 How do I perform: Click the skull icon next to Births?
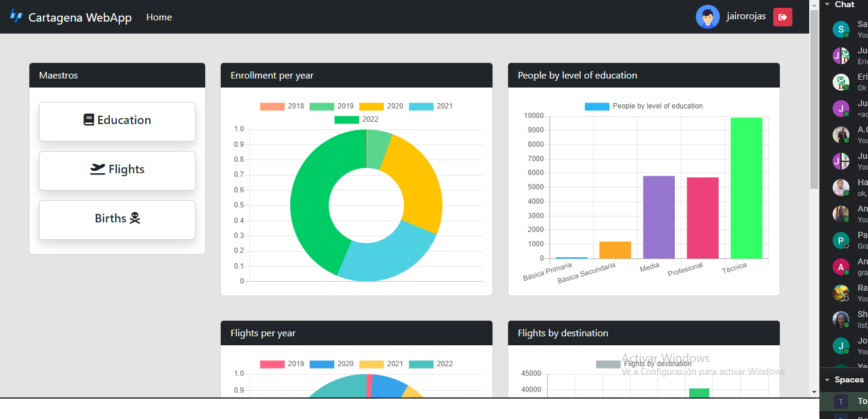pyautogui.click(x=135, y=218)
